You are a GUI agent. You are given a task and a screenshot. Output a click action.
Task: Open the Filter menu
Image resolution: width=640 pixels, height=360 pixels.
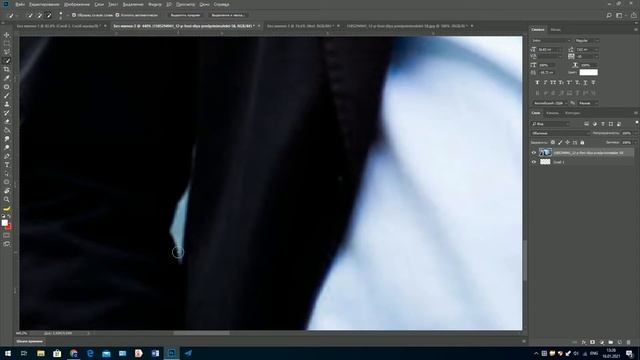[x=155, y=4]
